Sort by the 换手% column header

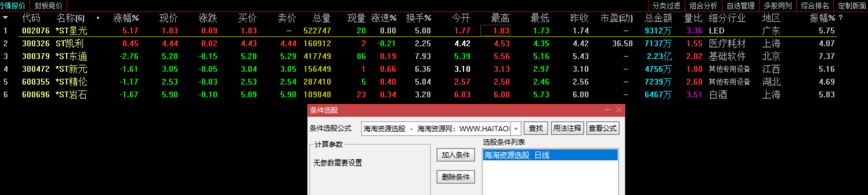coord(418,18)
